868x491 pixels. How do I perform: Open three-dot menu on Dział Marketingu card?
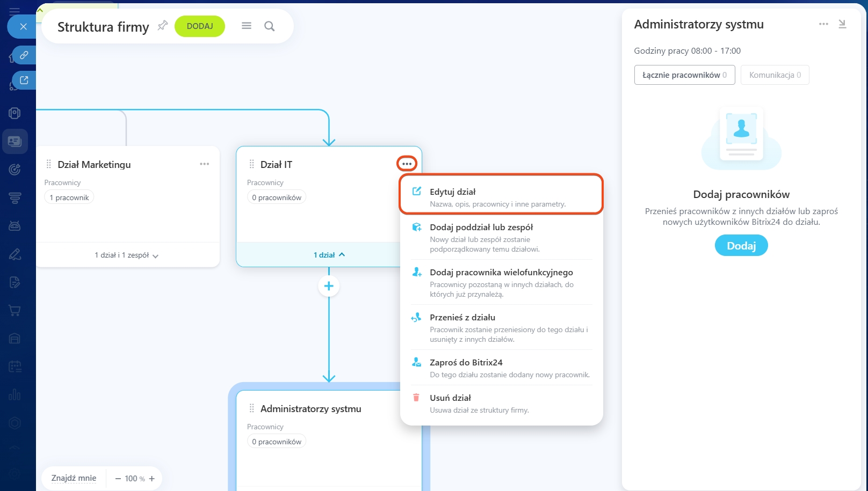(x=205, y=164)
